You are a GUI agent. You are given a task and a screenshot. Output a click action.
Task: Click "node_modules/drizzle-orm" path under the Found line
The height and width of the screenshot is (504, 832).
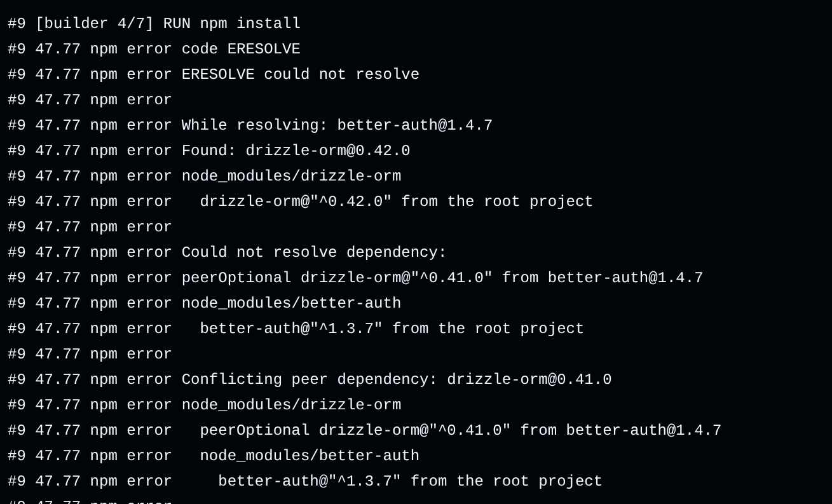(291, 177)
